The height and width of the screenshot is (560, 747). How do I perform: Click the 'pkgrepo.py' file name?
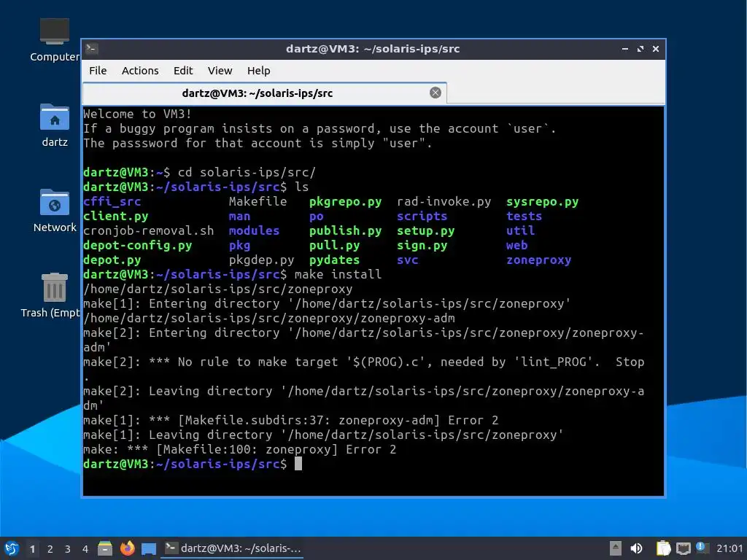coord(345,201)
